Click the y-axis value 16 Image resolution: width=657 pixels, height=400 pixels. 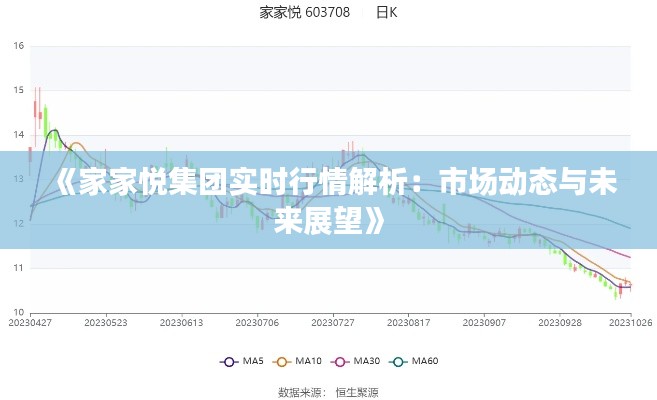(x=19, y=46)
